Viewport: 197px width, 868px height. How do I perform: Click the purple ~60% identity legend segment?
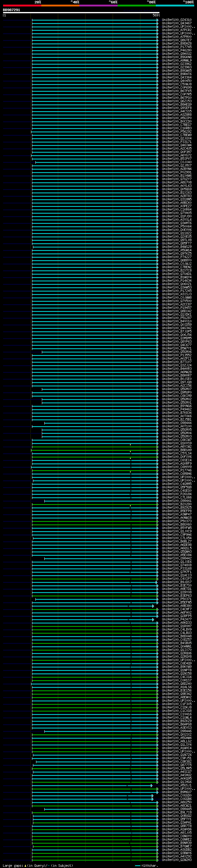tap(98, 6)
